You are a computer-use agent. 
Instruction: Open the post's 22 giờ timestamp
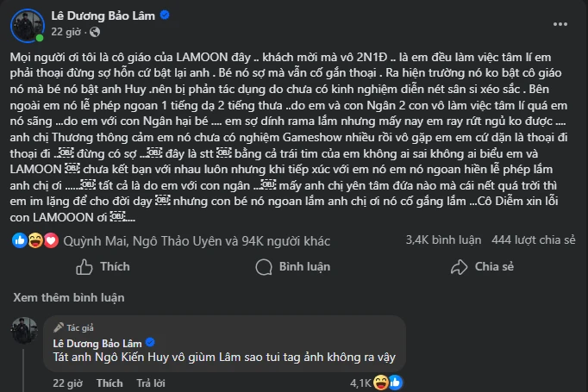[x=66, y=32]
